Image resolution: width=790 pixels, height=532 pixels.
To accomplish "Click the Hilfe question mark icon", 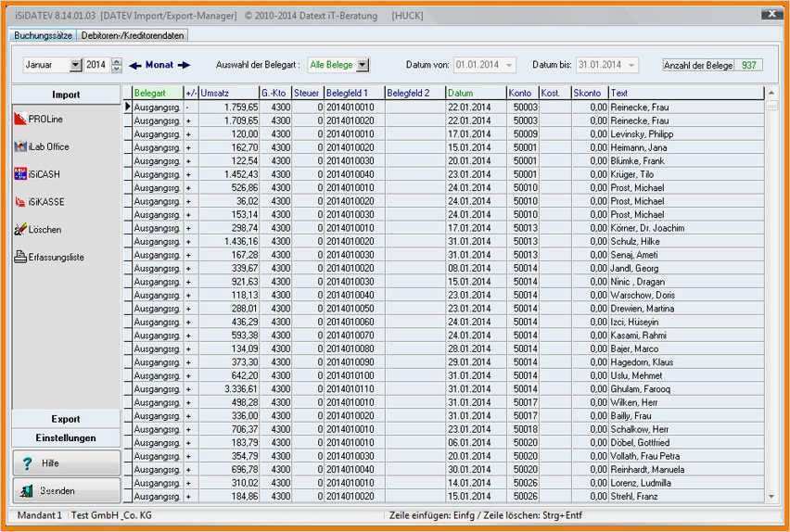I will click(x=27, y=463).
